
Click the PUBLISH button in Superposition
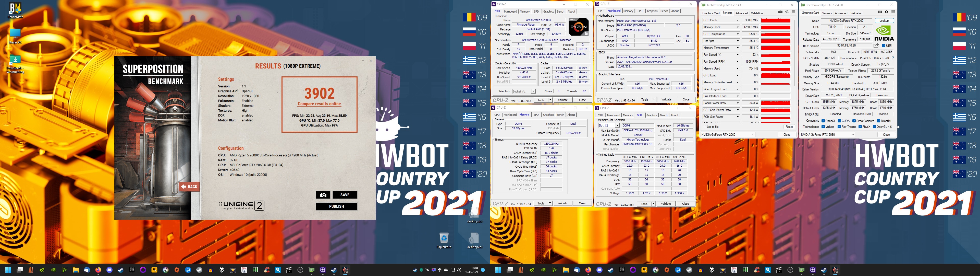pyautogui.click(x=336, y=206)
